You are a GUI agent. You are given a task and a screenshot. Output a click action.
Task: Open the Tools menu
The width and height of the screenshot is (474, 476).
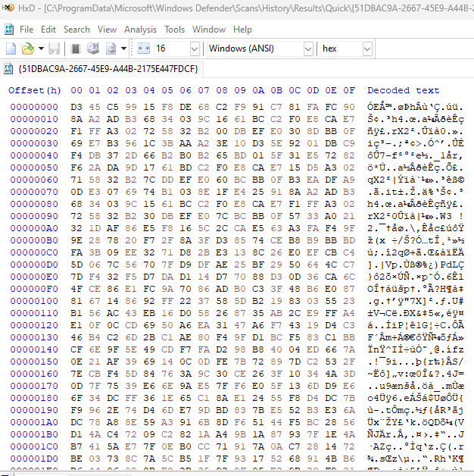pyautogui.click(x=174, y=30)
